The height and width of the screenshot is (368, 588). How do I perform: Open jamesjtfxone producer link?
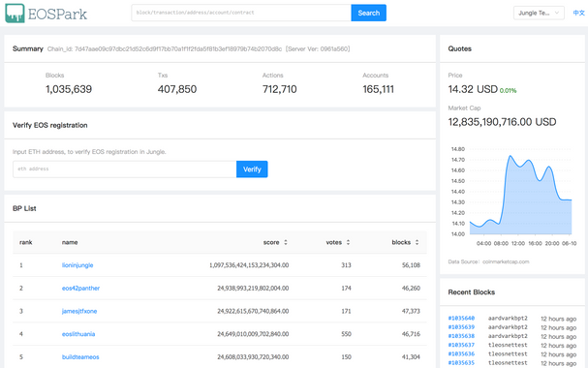(79, 311)
